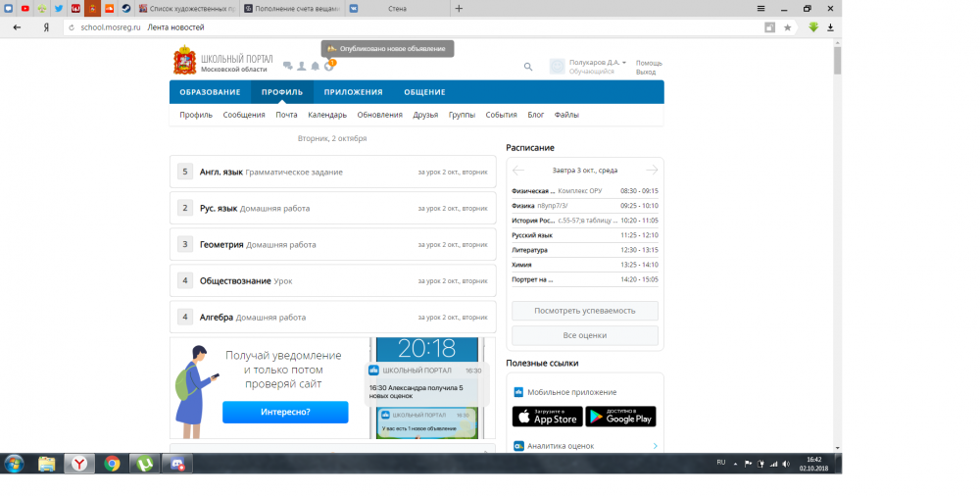
Task: Open the ОБРАЗОВАНИЕ main menu tab
Action: 210,92
